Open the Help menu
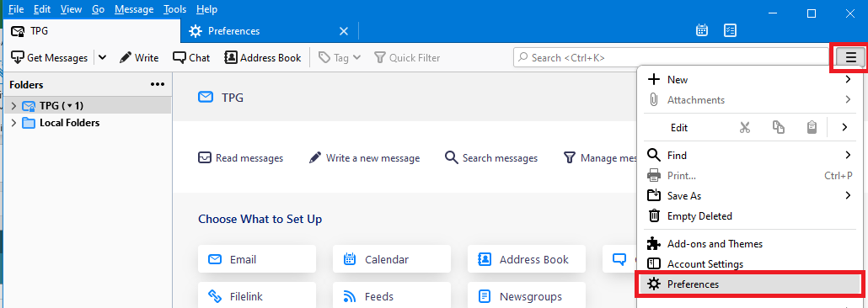 click(207, 9)
